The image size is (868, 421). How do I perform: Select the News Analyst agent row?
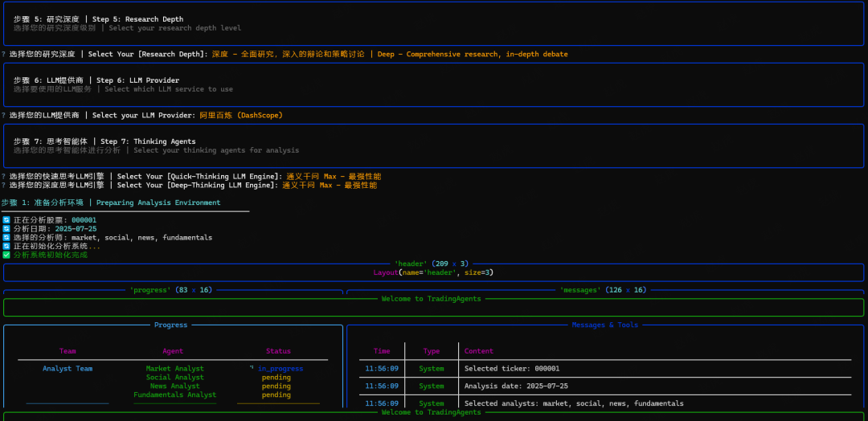[x=175, y=386]
